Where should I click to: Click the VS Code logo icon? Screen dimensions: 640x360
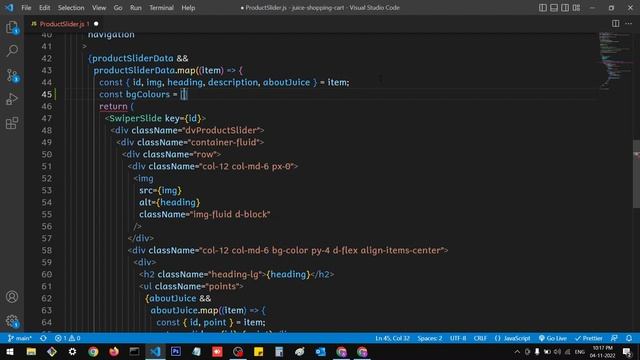tap(9, 7)
